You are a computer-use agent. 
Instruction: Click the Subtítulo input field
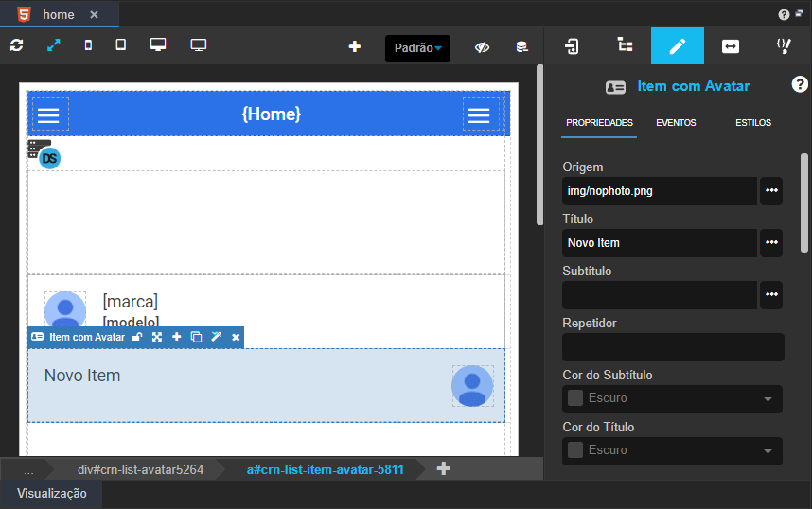[660, 295]
